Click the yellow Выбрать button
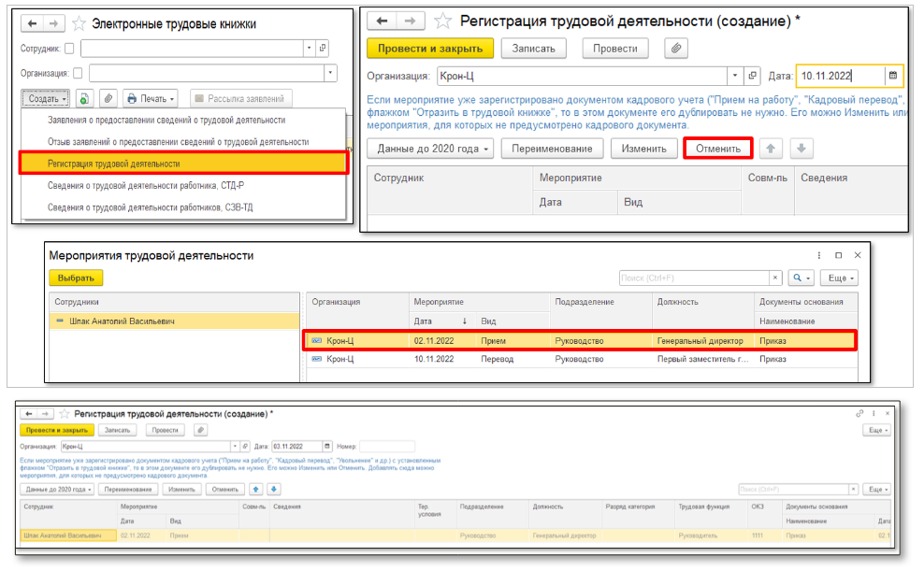Screen dimensions: 924x571 pyautogui.click(x=76, y=278)
